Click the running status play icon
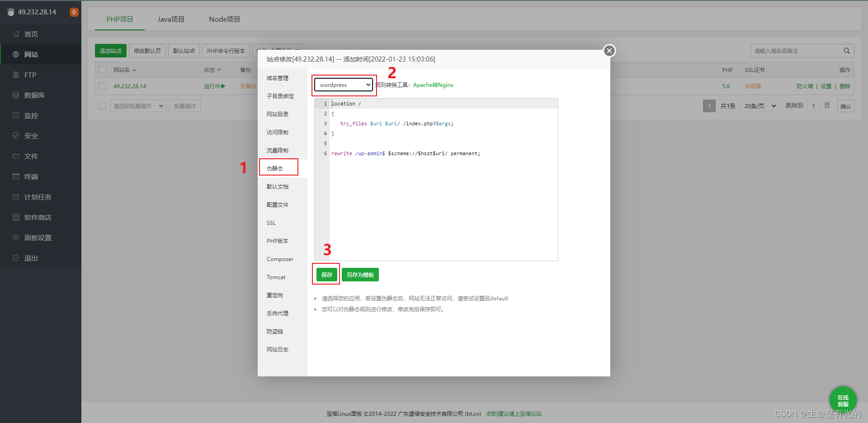This screenshot has width=868, height=423. tap(223, 86)
